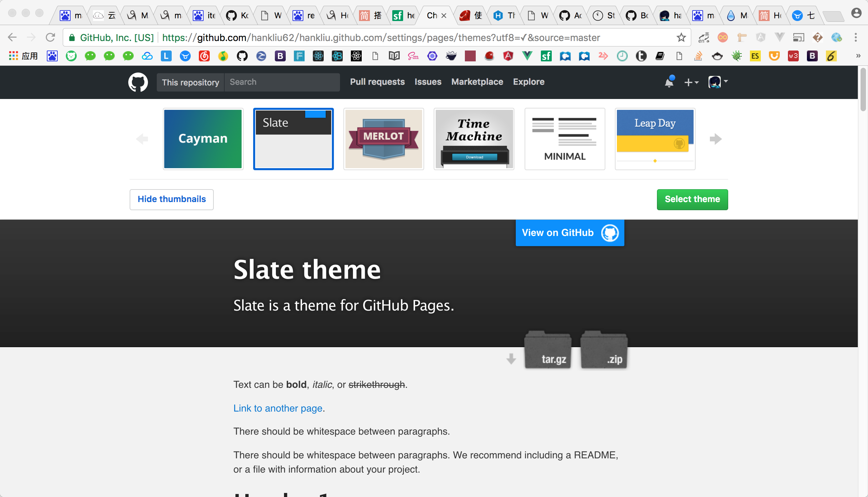The width and height of the screenshot is (868, 497).
Task: Expand hidden bookmarks overflow chevron
Action: coord(858,56)
